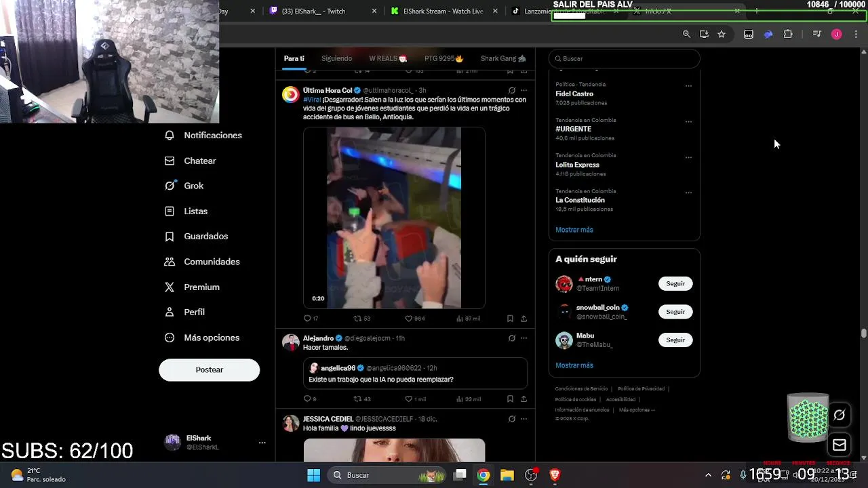Click the Postear button

(209, 369)
